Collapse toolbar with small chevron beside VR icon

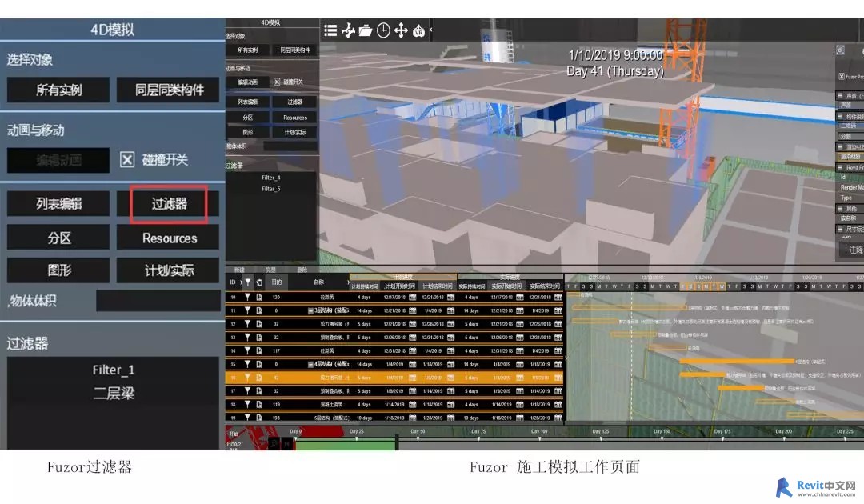pos(430,30)
